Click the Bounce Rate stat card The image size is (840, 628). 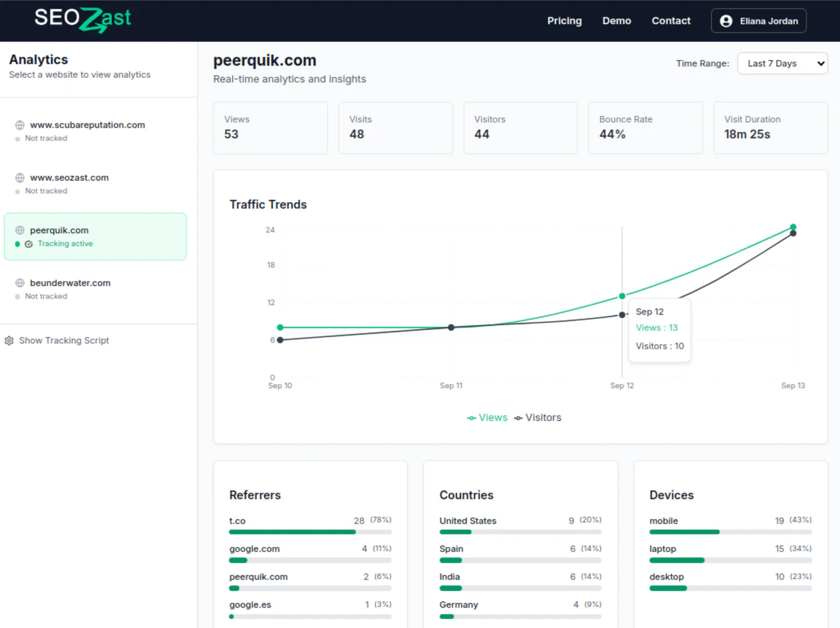click(x=645, y=128)
